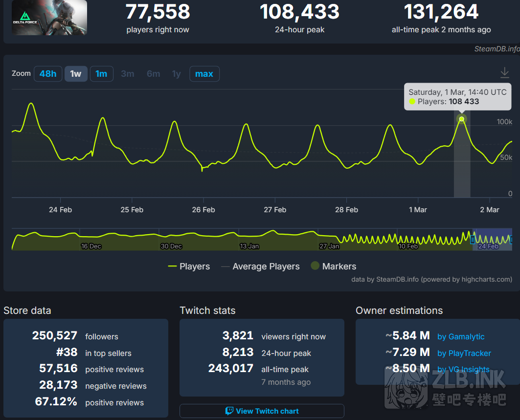Click the View Twitch chart button
Image resolution: width=520 pixels, height=420 pixels.
coord(262,411)
